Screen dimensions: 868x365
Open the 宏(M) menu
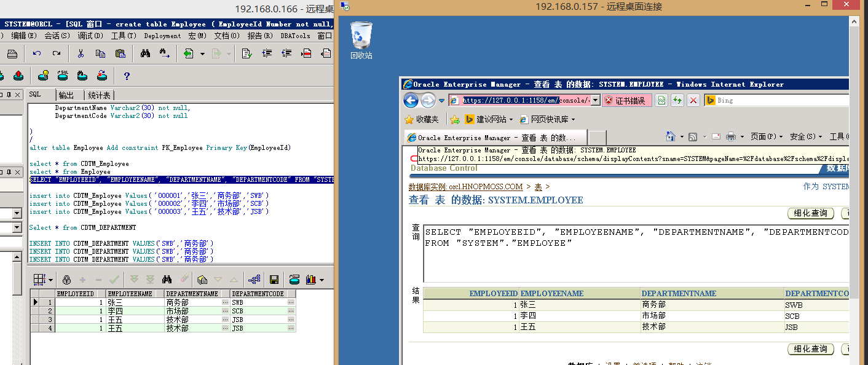pyautogui.click(x=197, y=36)
